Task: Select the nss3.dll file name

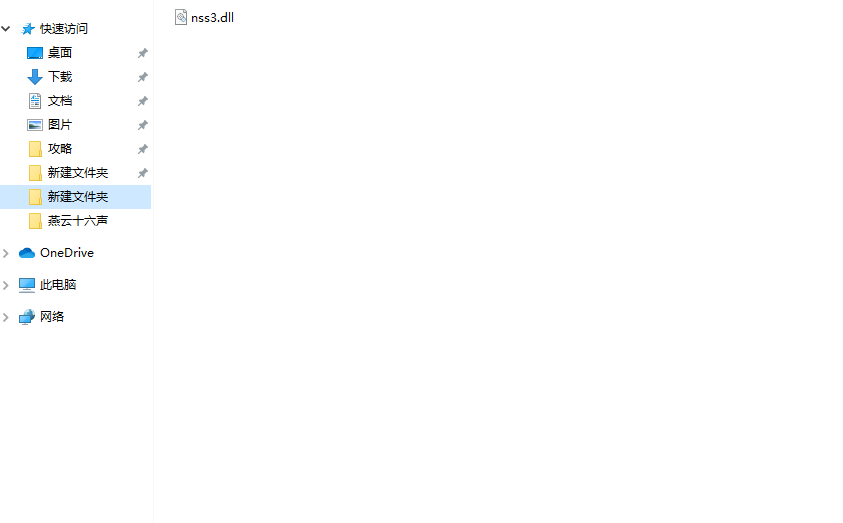Action: click(x=212, y=18)
